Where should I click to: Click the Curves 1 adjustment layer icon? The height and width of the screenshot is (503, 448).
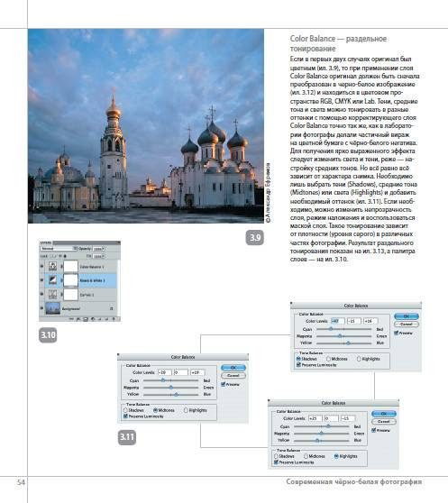(52, 294)
